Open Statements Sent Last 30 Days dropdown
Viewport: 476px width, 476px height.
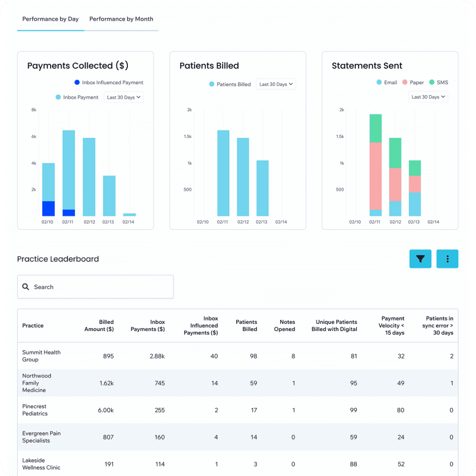pos(428,97)
